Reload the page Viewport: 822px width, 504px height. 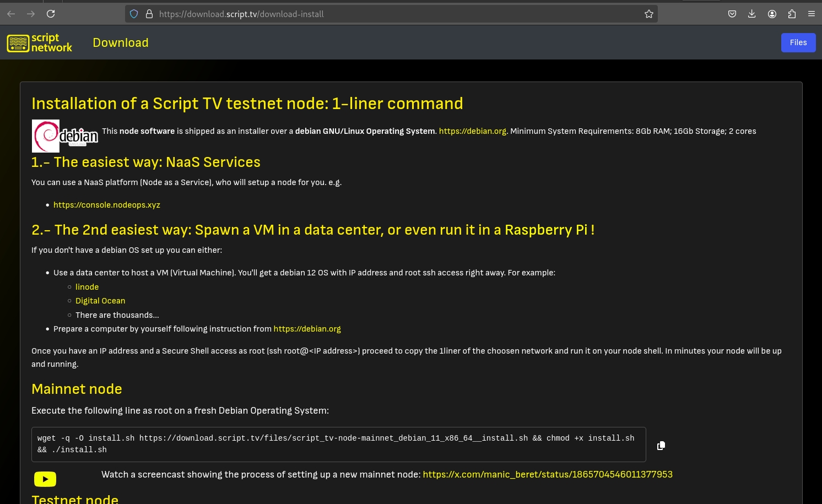point(51,14)
